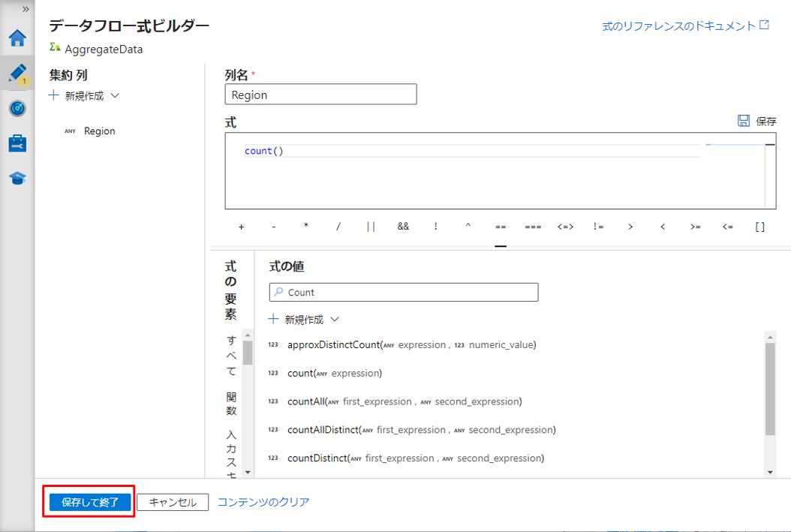This screenshot has width=791, height=532.
Task: Open the Learning hub graduation cap icon
Action: (17, 178)
